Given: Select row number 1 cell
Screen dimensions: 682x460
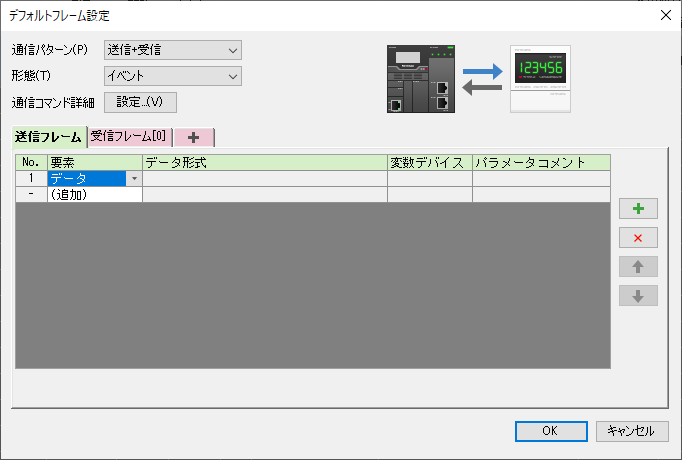Looking at the screenshot, I should pos(31,179).
